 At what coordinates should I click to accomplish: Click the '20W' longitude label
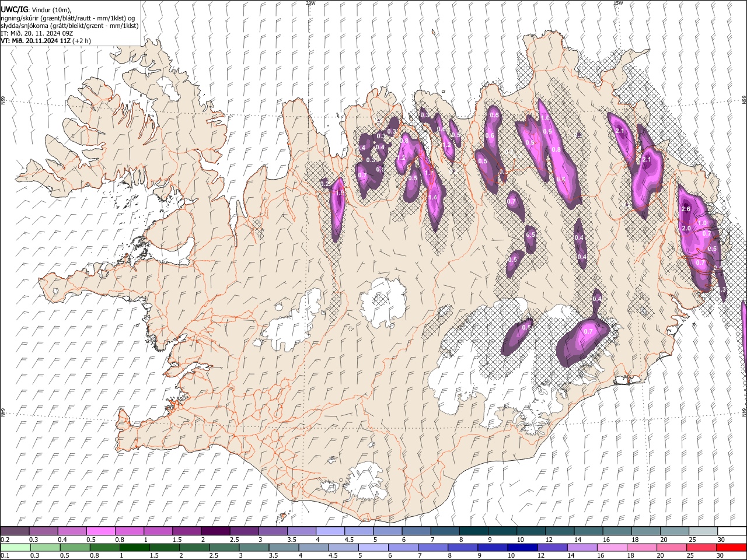(x=310, y=3)
